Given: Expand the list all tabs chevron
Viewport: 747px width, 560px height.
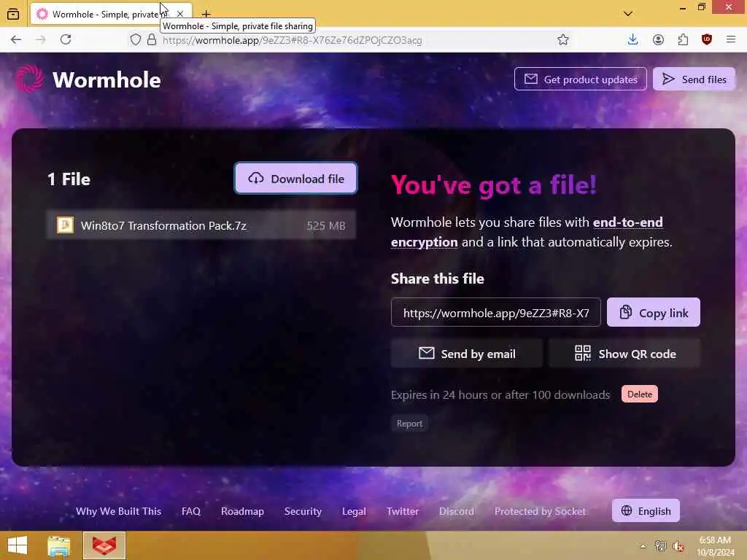Looking at the screenshot, I should (x=628, y=14).
